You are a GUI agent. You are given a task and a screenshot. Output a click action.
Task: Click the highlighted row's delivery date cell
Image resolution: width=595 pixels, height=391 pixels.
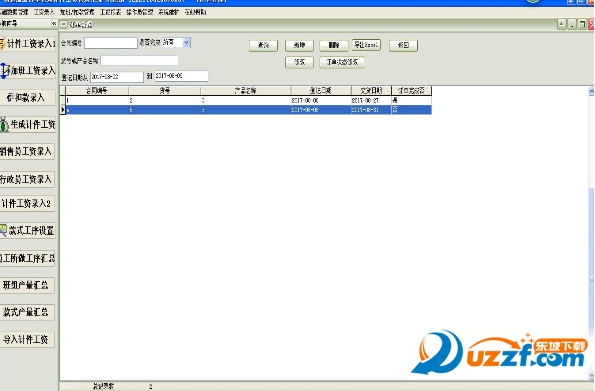point(371,110)
